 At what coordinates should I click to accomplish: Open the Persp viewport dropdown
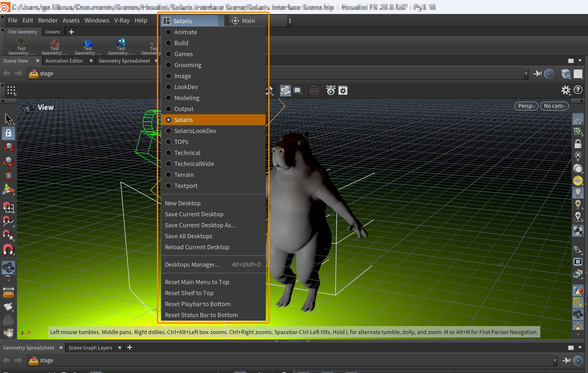coord(526,106)
